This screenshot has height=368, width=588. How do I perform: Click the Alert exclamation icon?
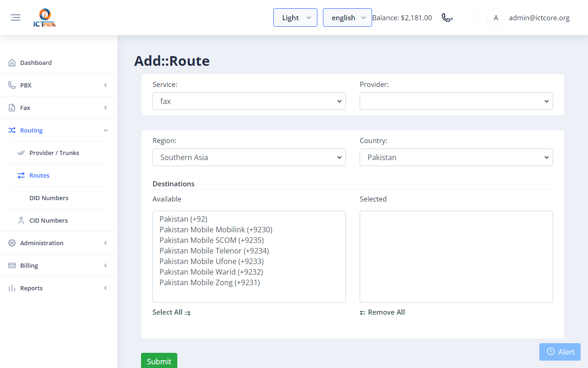[551, 351]
